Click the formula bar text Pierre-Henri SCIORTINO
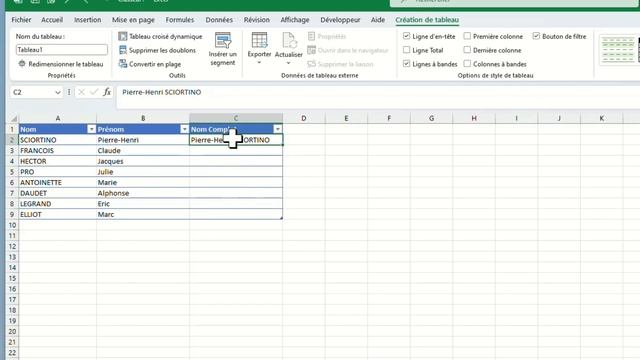This screenshot has height=360, width=640. point(162,92)
